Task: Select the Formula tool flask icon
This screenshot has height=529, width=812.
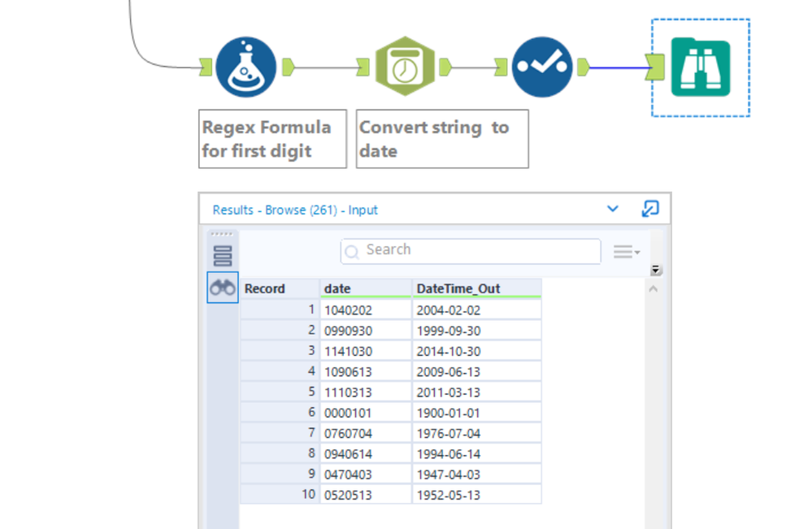Action: [x=246, y=67]
